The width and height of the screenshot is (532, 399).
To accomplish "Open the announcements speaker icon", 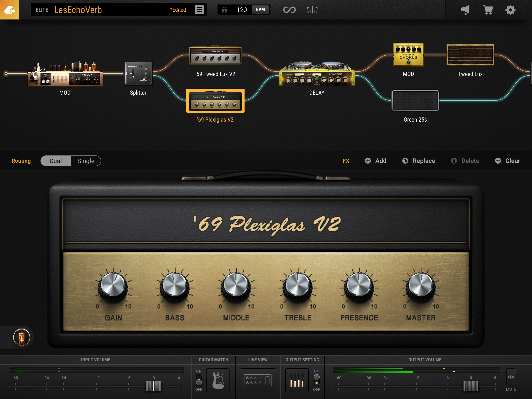I will (465, 10).
